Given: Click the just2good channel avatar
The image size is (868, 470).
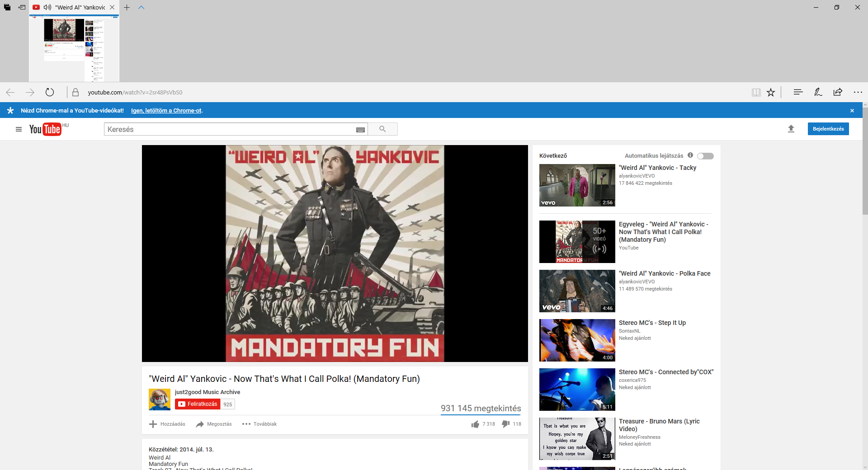Looking at the screenshot, I should [x=160, y=399].
